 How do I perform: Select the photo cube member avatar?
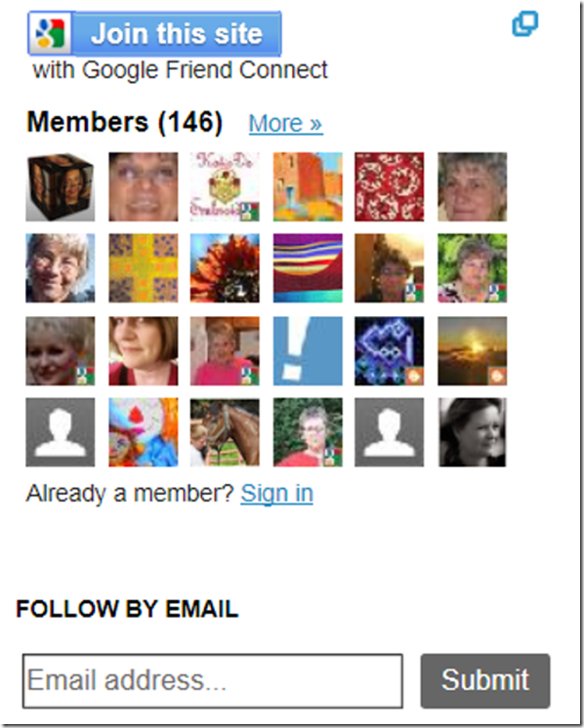(x=61, y=187)
